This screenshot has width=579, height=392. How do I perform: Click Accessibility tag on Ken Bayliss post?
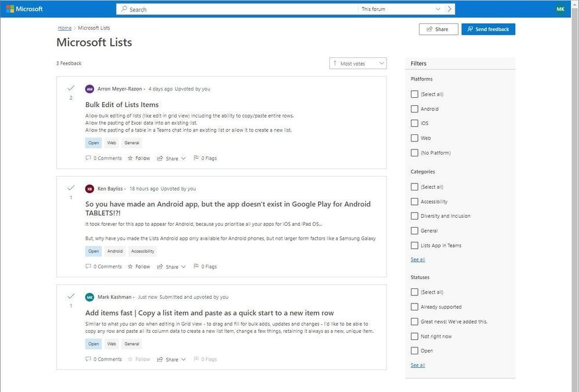[x=143, y=251]
